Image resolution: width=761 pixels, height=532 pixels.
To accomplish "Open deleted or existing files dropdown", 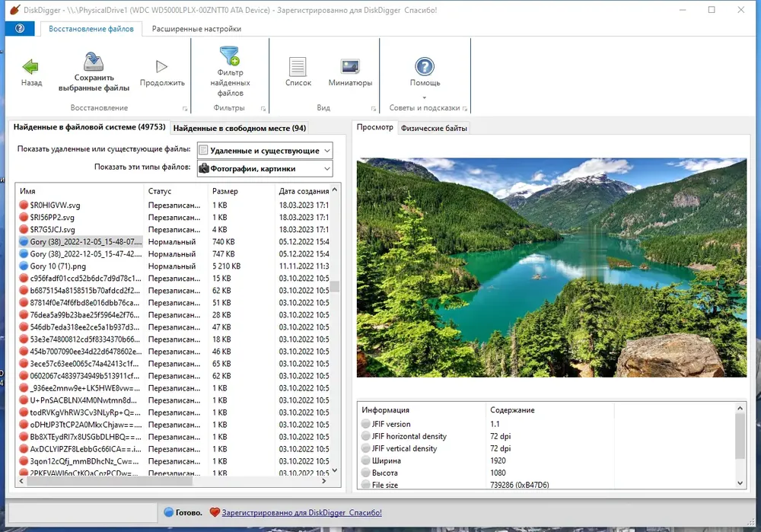I will pyautogui.click(x=265, y=151).
